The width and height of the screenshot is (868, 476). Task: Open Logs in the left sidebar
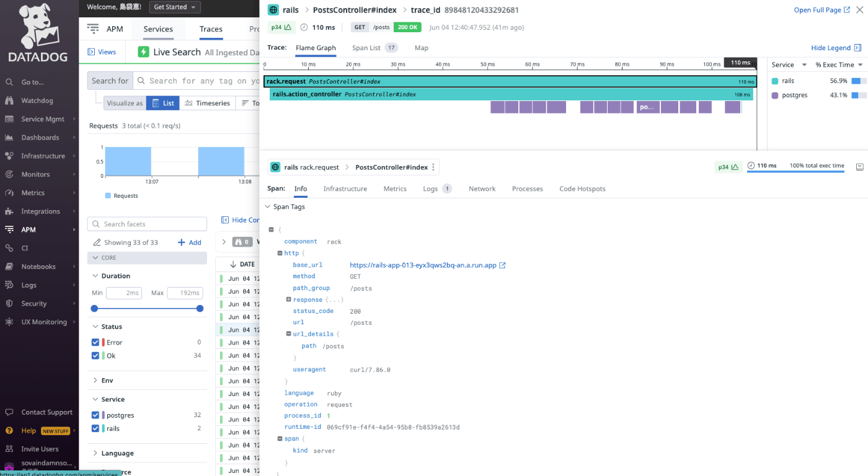[x=29, y=285]
